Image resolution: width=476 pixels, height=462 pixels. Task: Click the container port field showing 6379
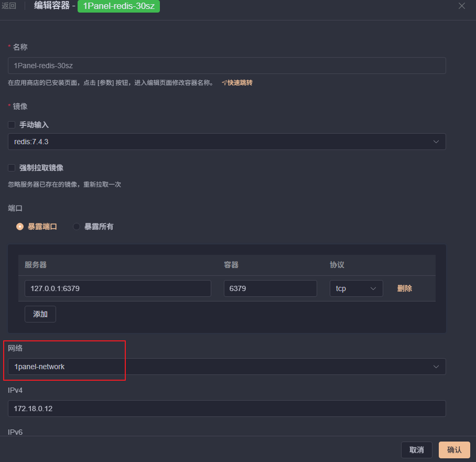click(x=270, y=288)
